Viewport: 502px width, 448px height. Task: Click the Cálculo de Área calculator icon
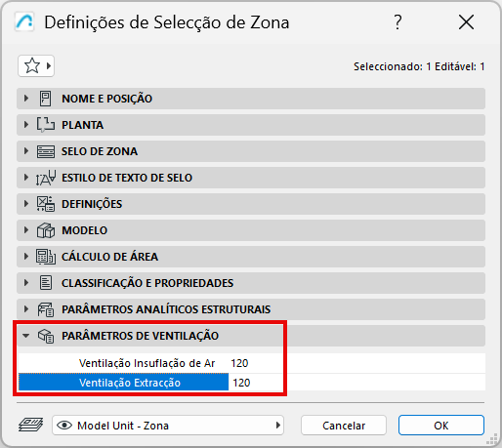pyautogui.click(x=46, y=257)
